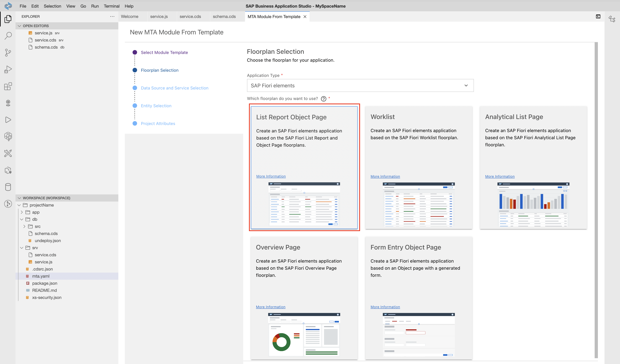The width and height of the screenshot is (620, 364).
Task: Open the View menu
Action: coord(71,6)
